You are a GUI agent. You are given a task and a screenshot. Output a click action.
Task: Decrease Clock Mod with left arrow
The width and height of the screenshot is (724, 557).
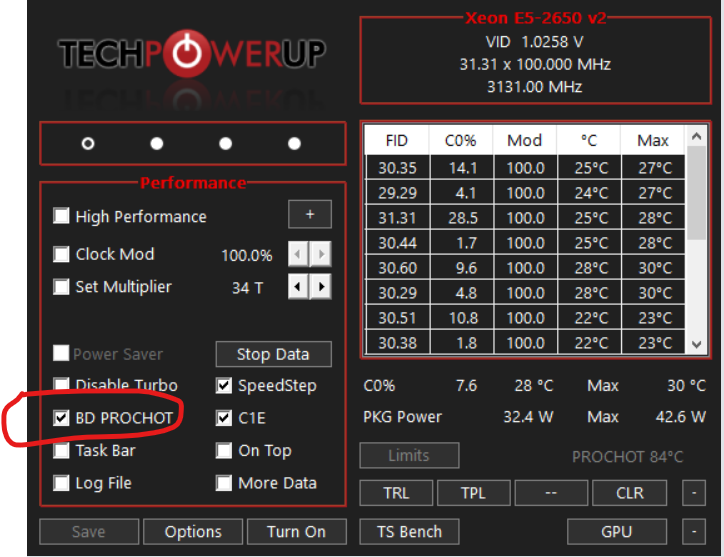(298, 254)
